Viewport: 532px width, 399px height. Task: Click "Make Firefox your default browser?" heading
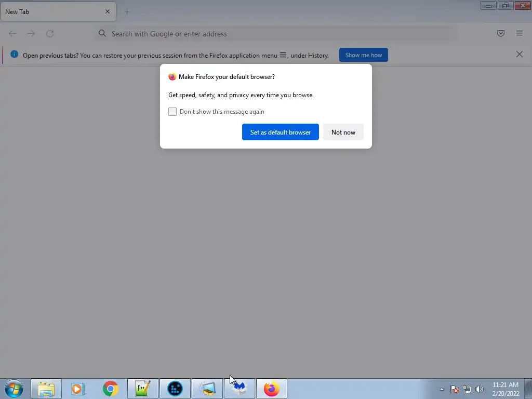[227, 77]
